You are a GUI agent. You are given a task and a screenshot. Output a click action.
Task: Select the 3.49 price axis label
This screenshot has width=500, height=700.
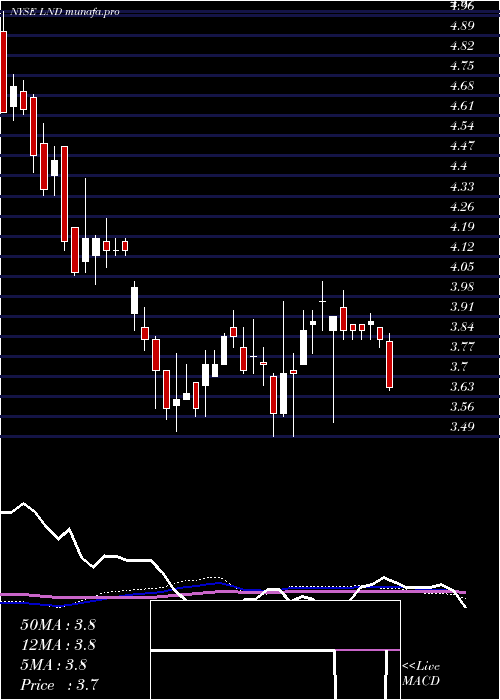462,427
